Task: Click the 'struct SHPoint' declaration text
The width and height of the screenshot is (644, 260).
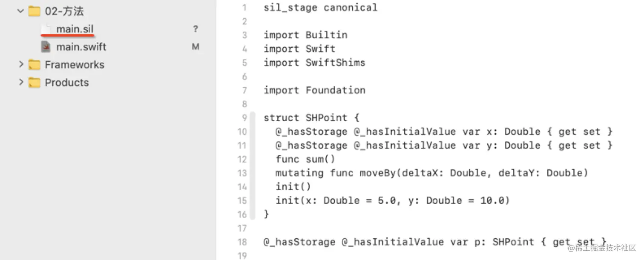Action: (x=310, y=117)
